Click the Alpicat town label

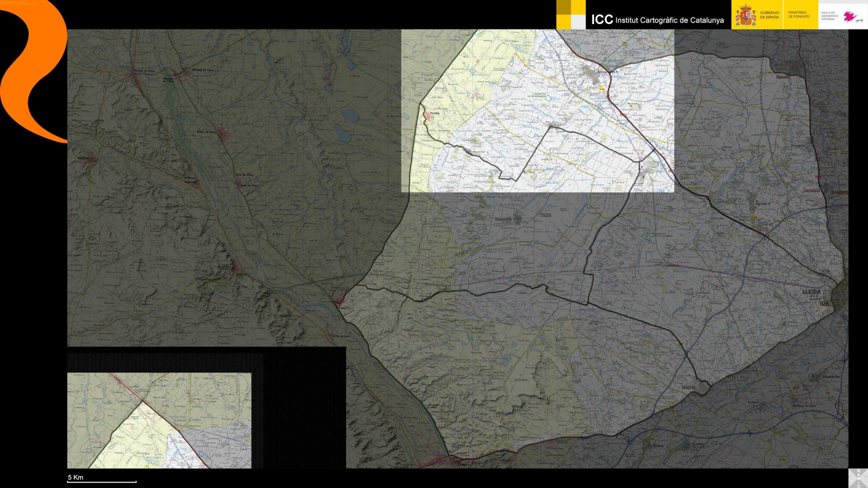(761, 204)
